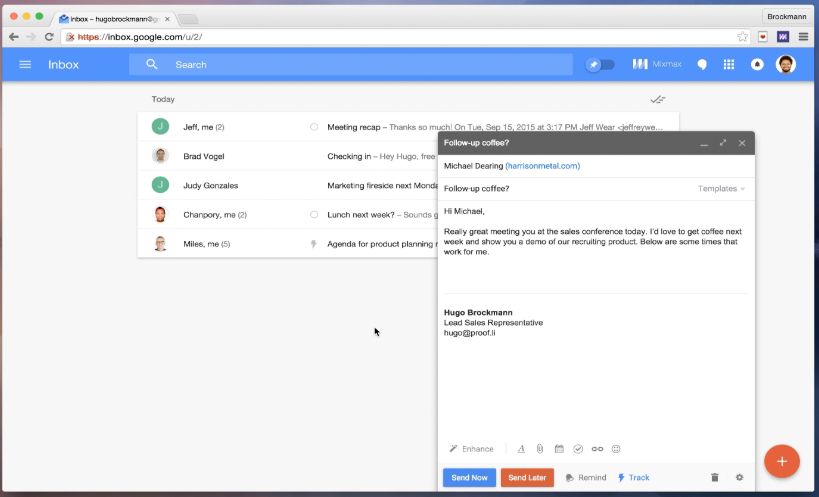
Task: Open the emoji picker smiley icon
Action: click(x=616, y=449)
